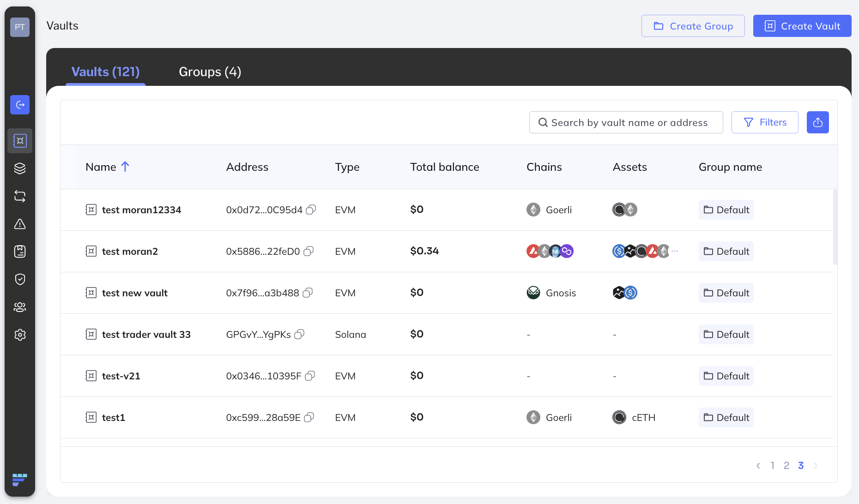The image size is (859, 504).
Task: Click the Total balance column header
Action: click(x=445, y=167)
